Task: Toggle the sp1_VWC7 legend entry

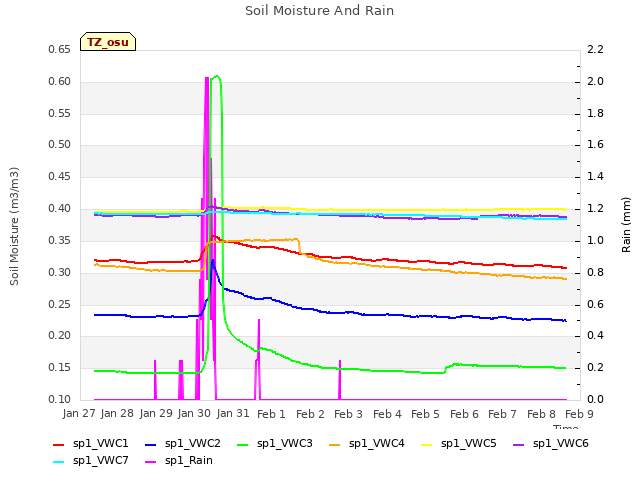Action: click(x=91, y=461)
